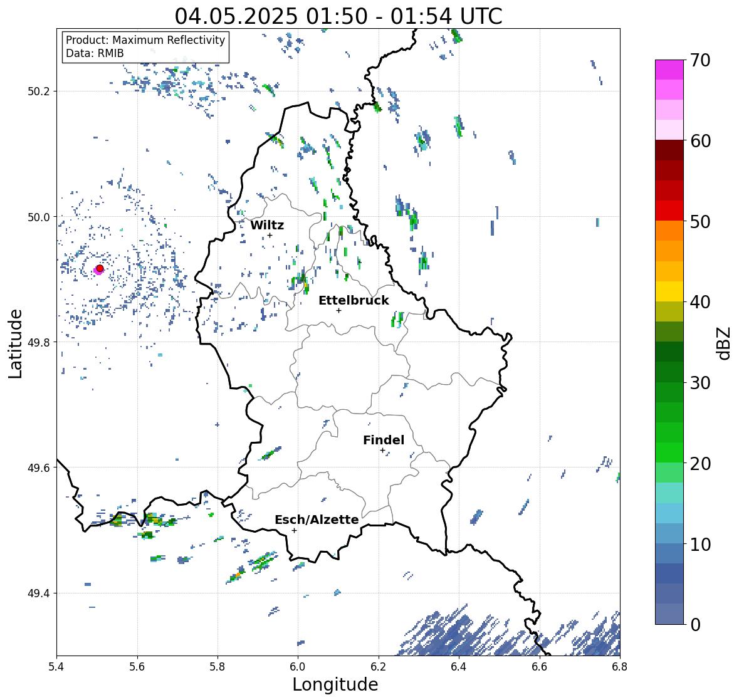Click the 6.0 longitude tick label

tap(298, 666)
